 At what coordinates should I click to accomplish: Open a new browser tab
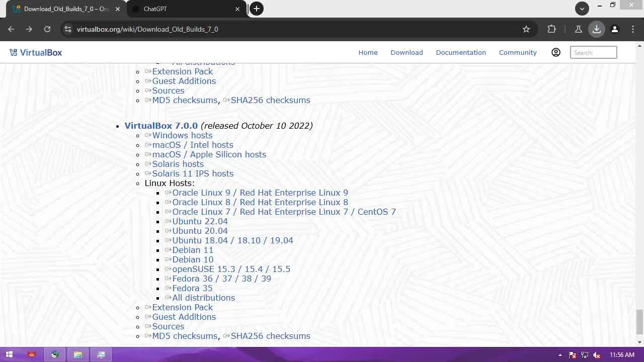point(257,9)
